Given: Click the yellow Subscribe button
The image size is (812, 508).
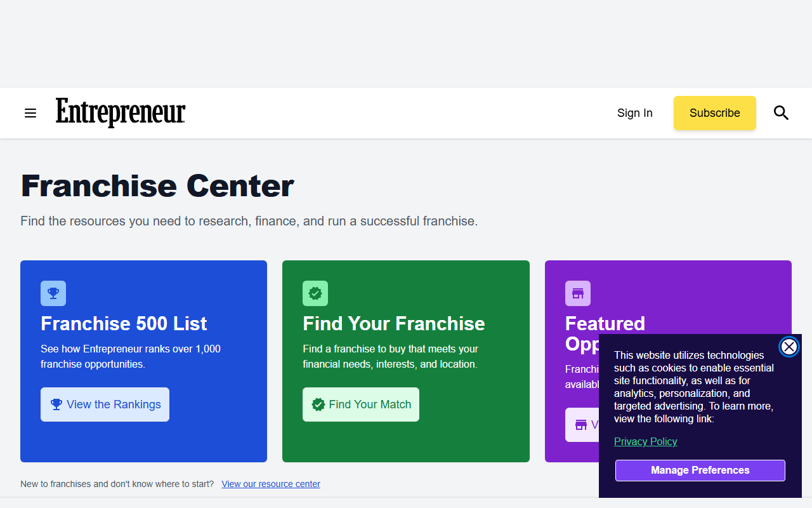Looking at the screenshot, I should [715, 113].
